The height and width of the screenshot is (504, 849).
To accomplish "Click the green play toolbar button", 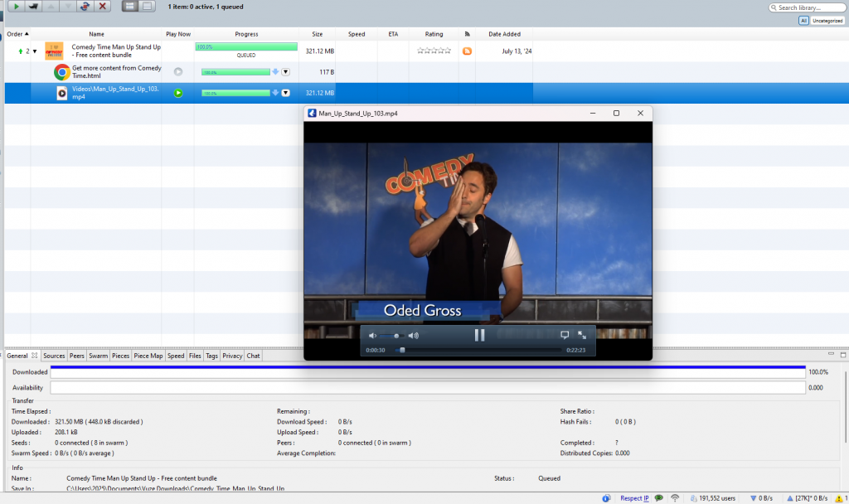I will [17, 7].
